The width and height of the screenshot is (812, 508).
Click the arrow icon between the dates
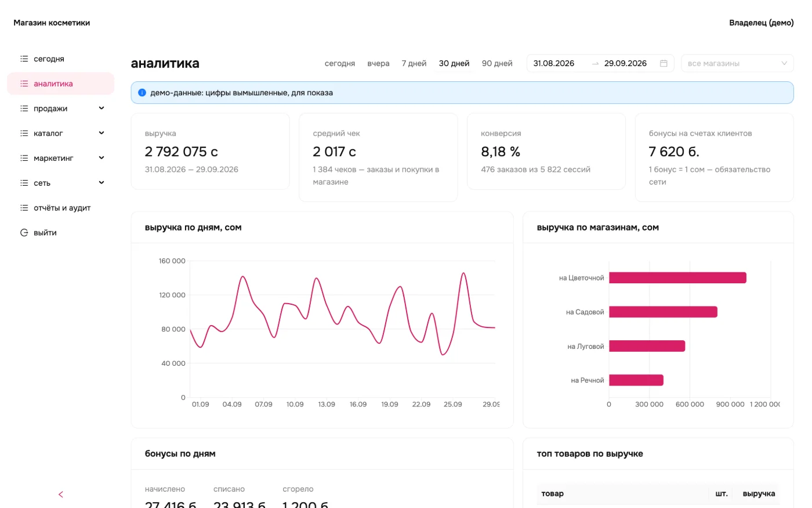click(x=595, y=63)
